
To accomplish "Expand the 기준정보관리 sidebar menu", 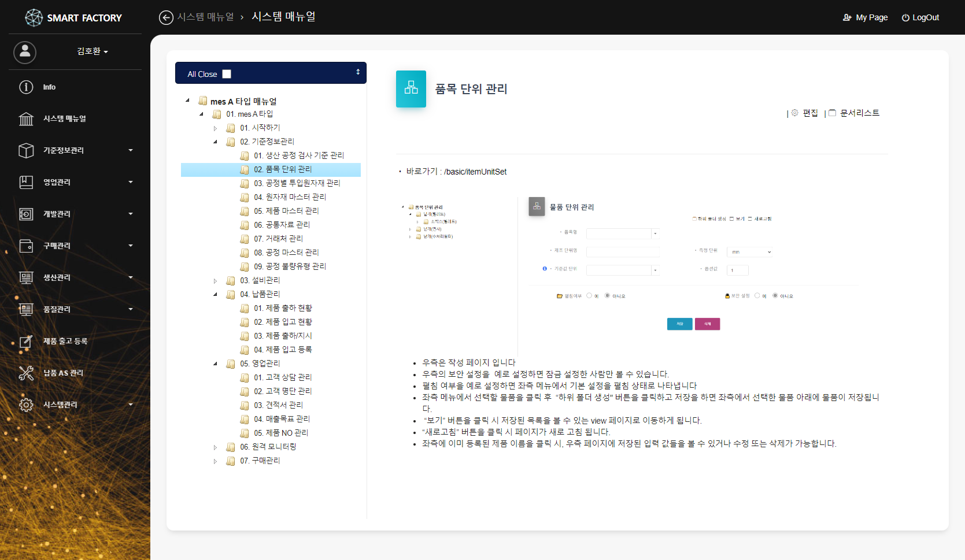I will [x=75, y=151].
